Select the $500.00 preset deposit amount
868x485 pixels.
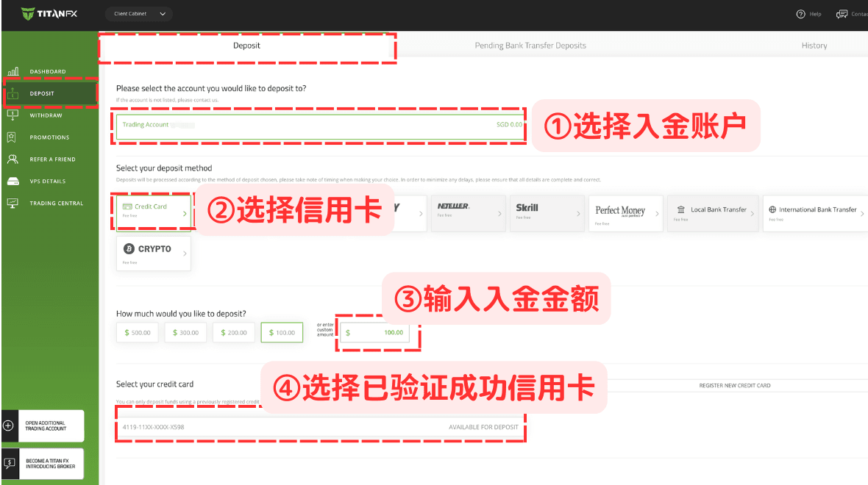pyautogui.click(x=137, y=333)
